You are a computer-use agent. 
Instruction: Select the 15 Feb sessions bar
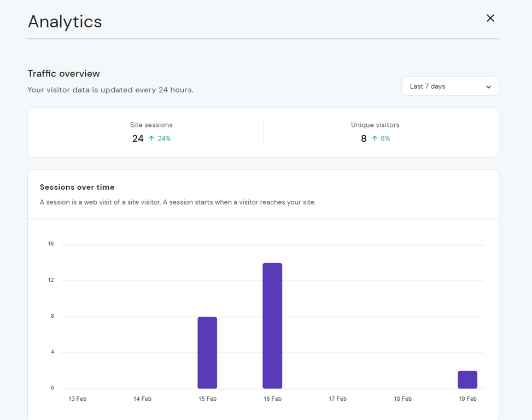[x=207, y=352]
